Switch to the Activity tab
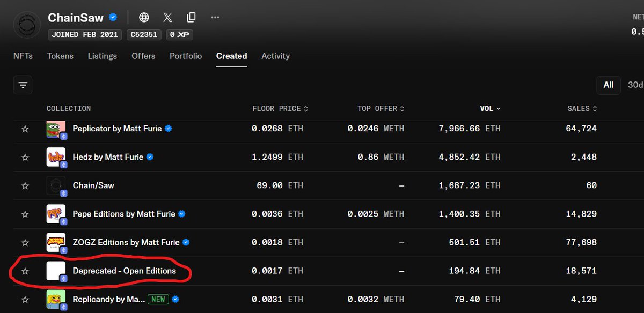 (x=275, y=56)
